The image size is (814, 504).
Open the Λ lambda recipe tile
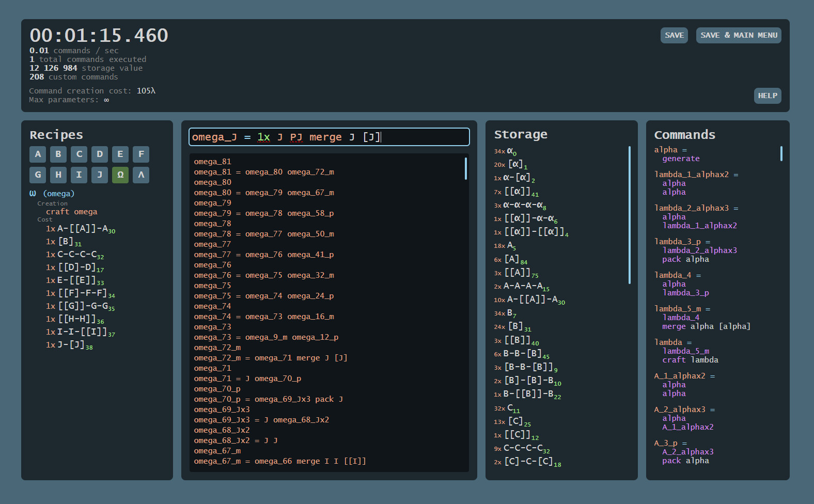pyautogui.click(x=141, y=175)
